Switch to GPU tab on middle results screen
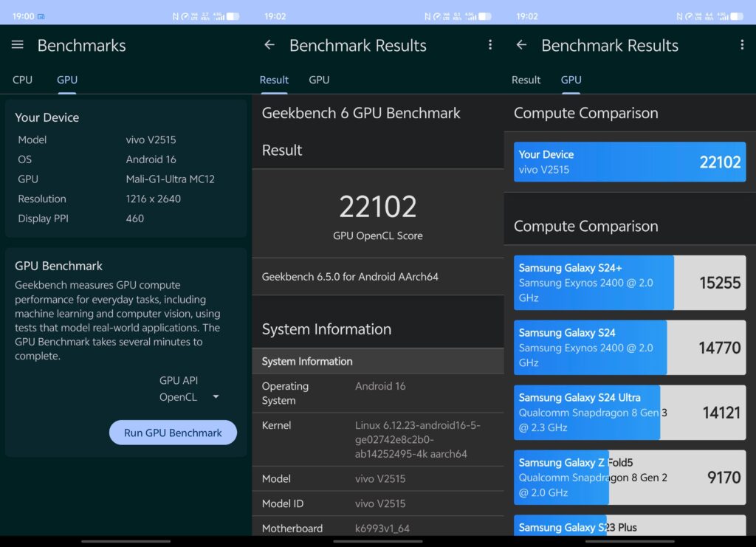The height and width of the screenshot is (547, 756). coord(319,80)
